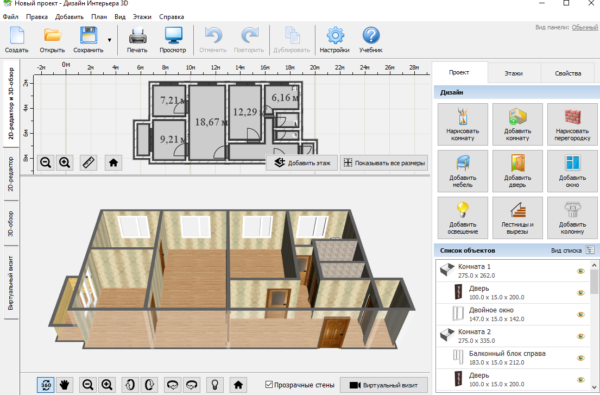Open the План menu

click(99, 17)
